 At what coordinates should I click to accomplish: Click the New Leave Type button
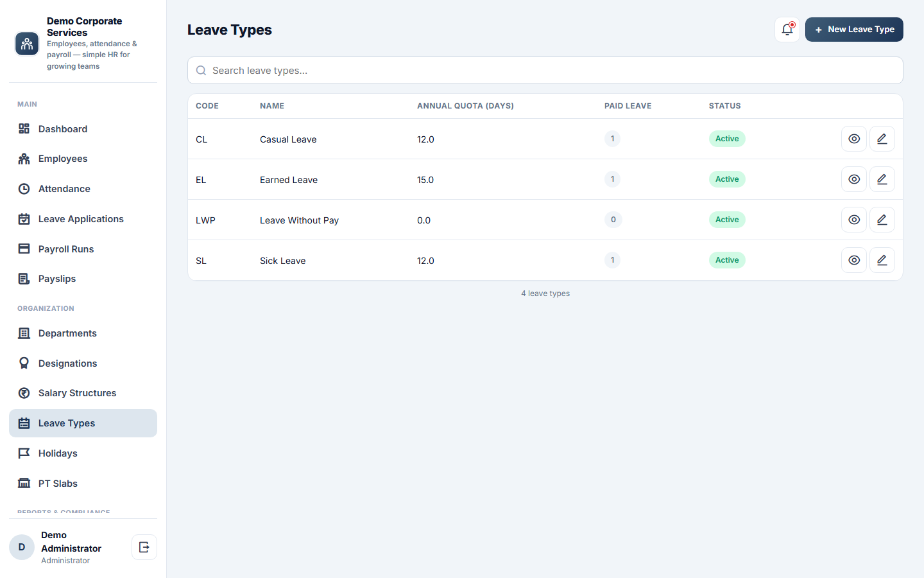[x=854, y=30]
